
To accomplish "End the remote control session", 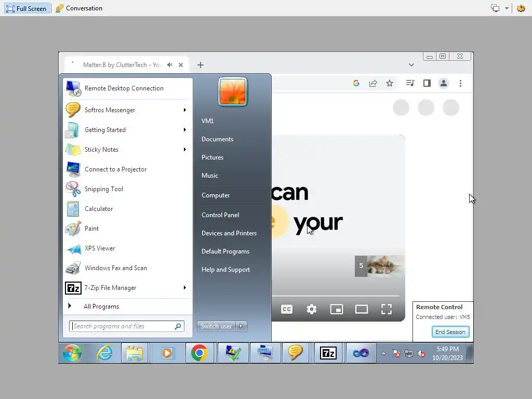I will [x=450, y=332].
